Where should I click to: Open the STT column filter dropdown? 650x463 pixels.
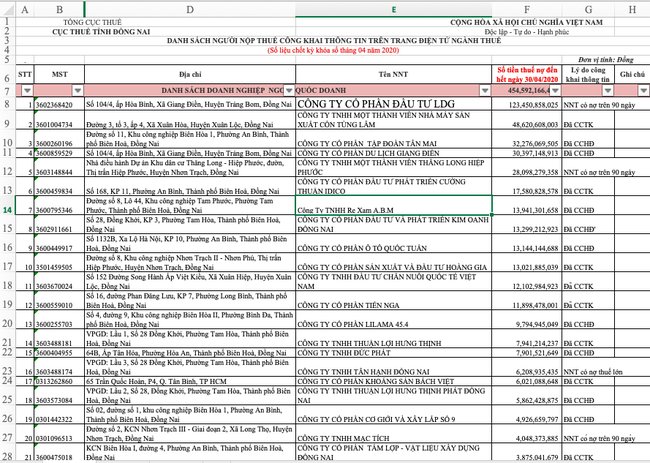pyautogui.click(x=27, y=90)
